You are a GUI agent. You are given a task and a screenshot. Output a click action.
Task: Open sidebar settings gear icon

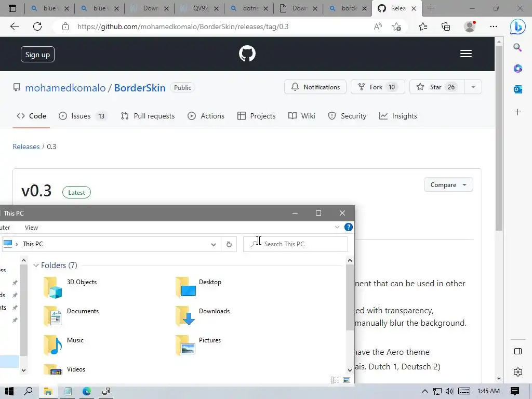[x=518, y=372]
